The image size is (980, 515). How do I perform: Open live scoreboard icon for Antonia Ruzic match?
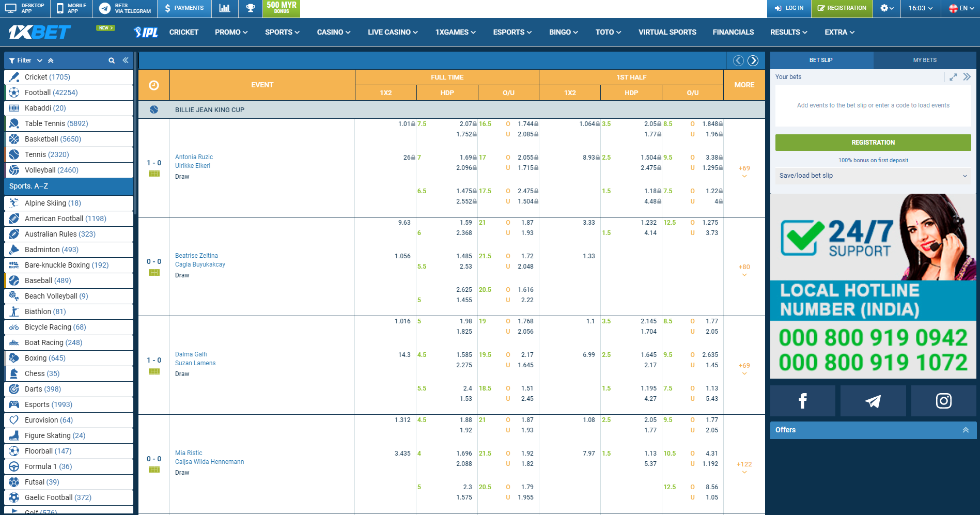click(154, 174)
